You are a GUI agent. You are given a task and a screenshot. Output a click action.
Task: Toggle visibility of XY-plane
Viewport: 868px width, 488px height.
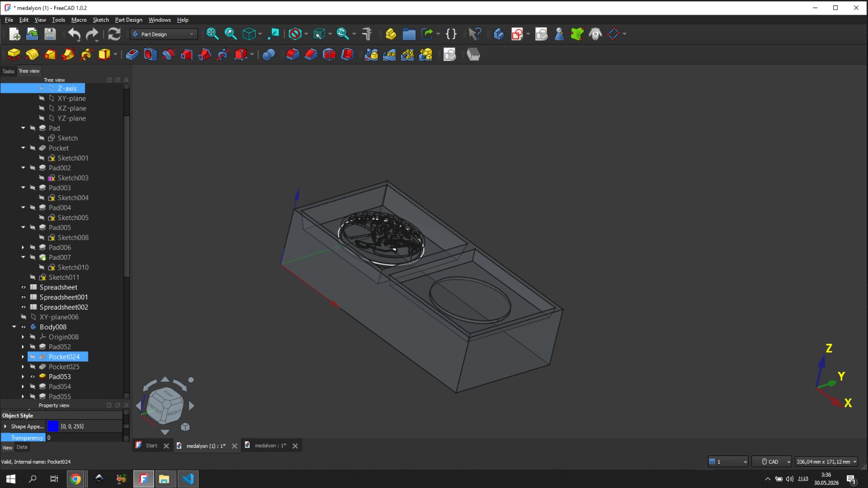42,99
